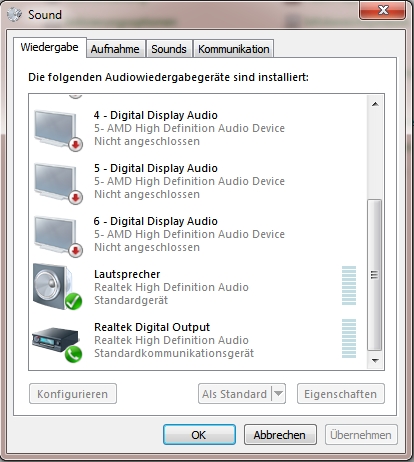Expand the Als Standard dropdown arrow
Viewport: 414px width, 462px height.
click(x=279, y=394)
